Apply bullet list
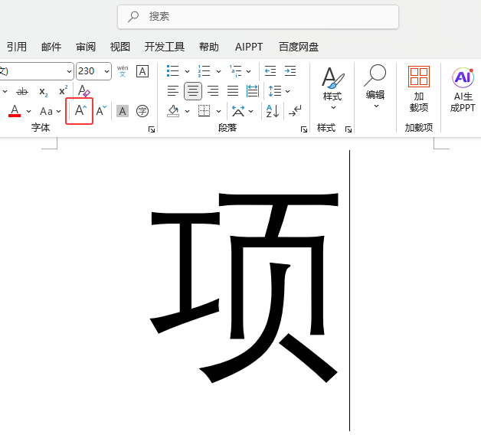Viewport: 481px width, 448px height. click(172, 71)
